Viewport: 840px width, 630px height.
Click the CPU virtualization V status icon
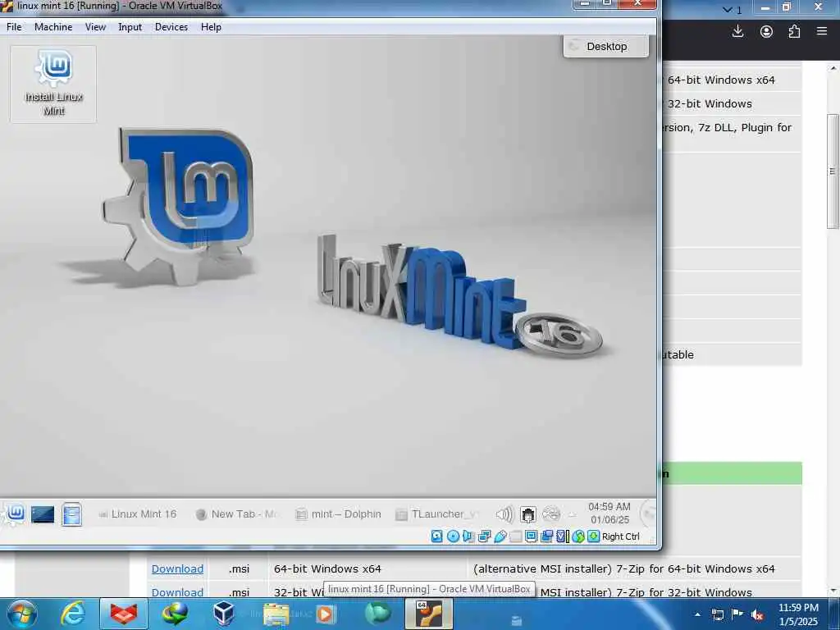pyautogui.click(x=562, y=536)
